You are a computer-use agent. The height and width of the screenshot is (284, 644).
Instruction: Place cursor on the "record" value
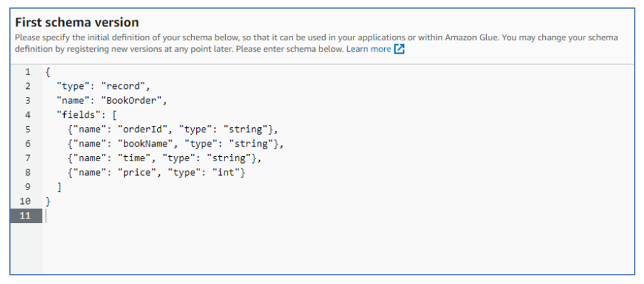coord(124,86)
